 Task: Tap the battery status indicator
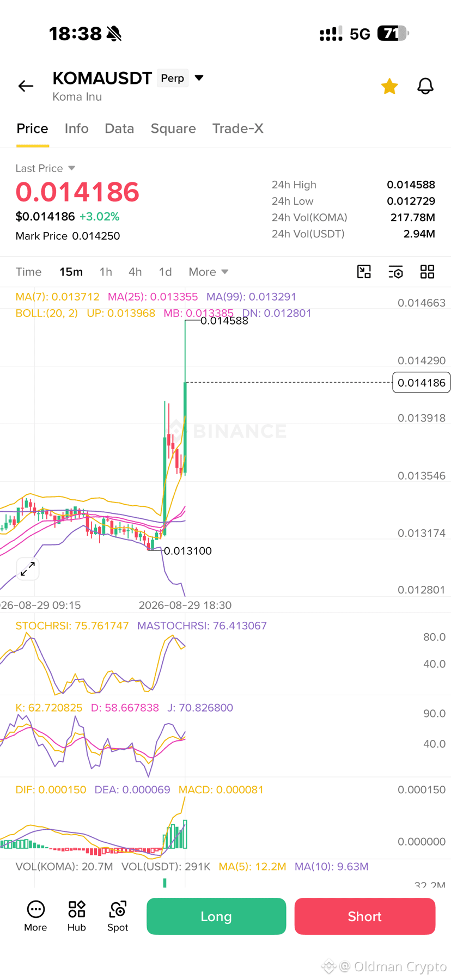[393, 33]
